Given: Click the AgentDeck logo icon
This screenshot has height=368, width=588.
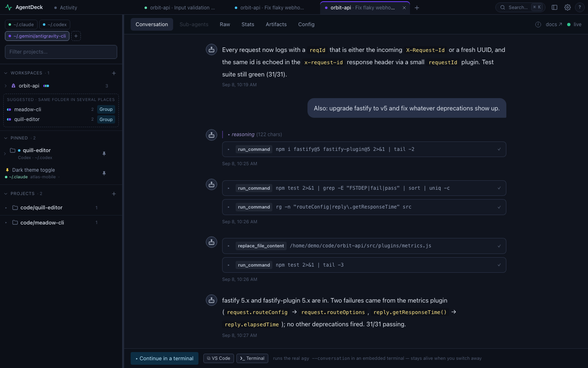Looking at the screenshot, I should coord(9,7).
